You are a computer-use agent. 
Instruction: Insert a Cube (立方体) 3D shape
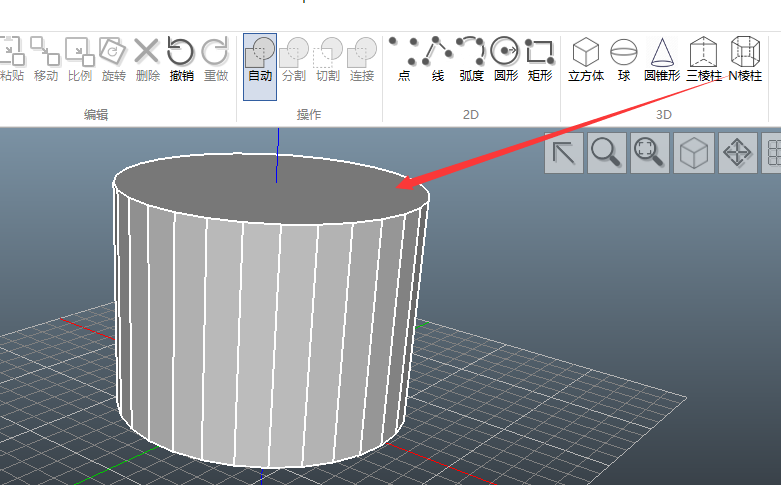[586, 59]
